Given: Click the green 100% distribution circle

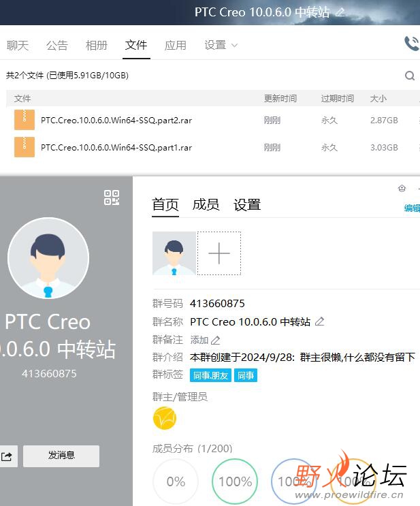Looking at the screenshot, I should (235, 481).
